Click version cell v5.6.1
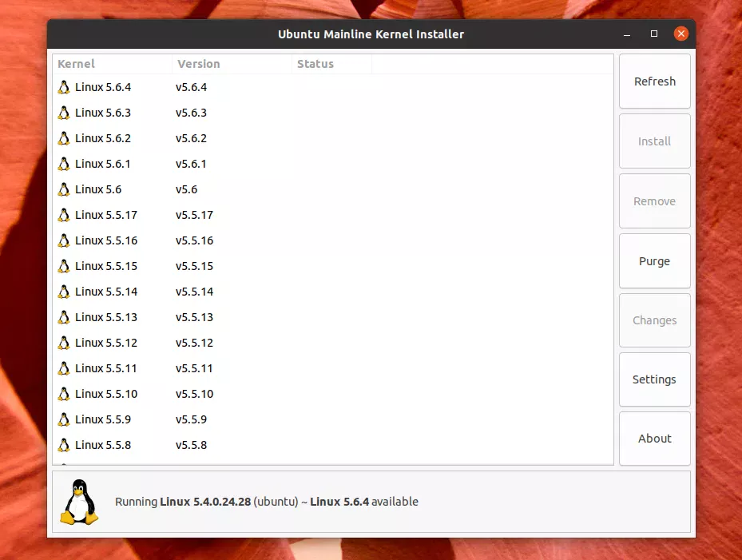This screenshot has width=742, height=560. tap(191, 164)
